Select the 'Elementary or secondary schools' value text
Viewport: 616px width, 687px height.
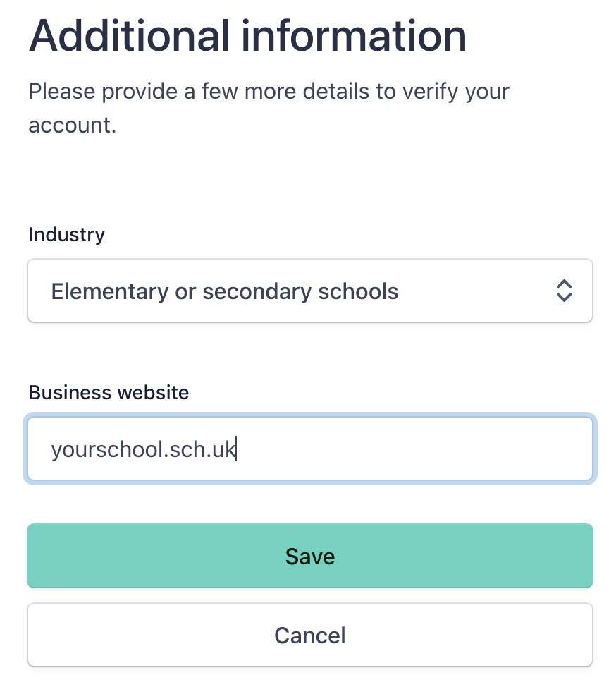pos(225,291)
